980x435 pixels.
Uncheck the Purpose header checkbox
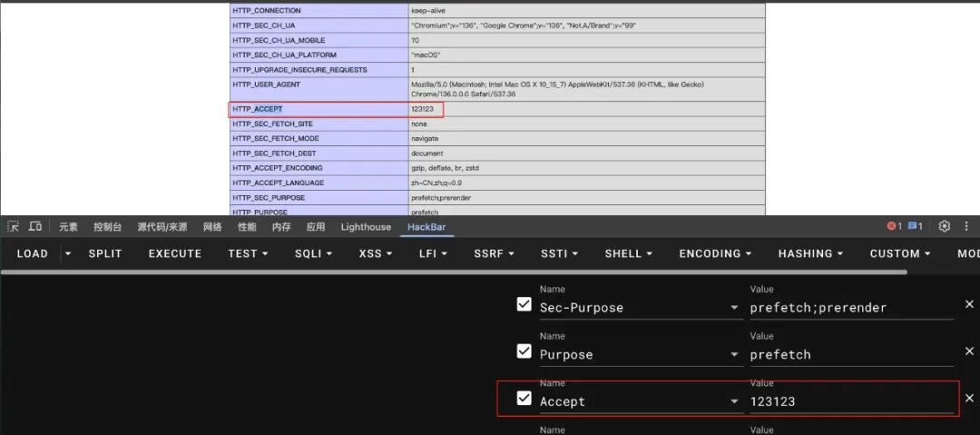click(524, 351)
